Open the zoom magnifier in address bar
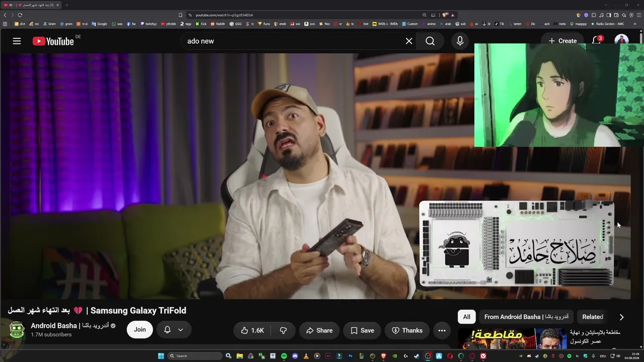 [425, 15]
